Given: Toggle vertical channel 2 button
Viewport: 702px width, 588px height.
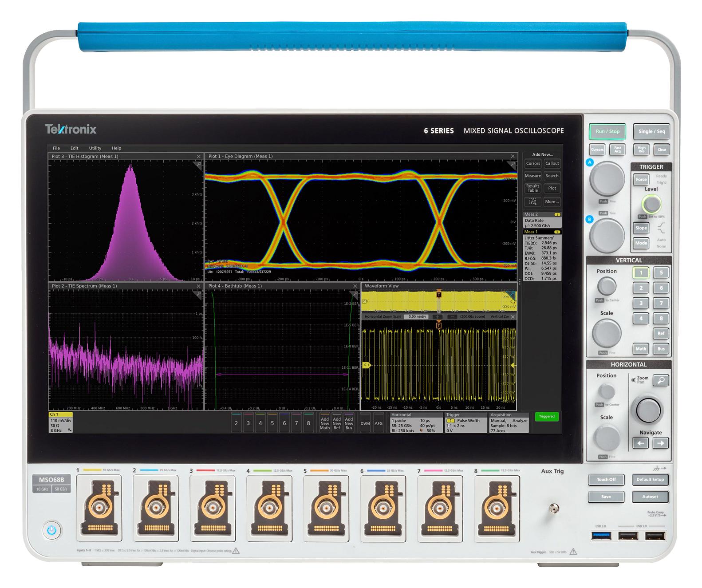Looking at the screenshot, I should [641, 288].
